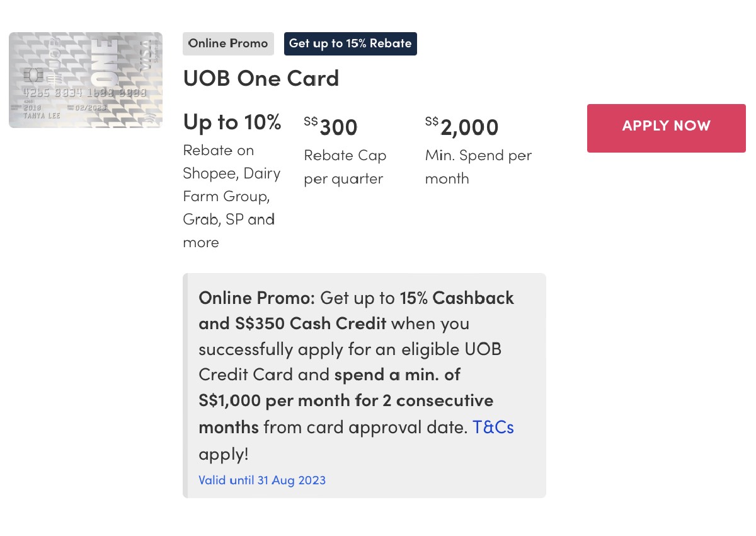Click the Rebate on Shopee, Dairy Farm description
The image size is (756, 536).
click(231, 196)
